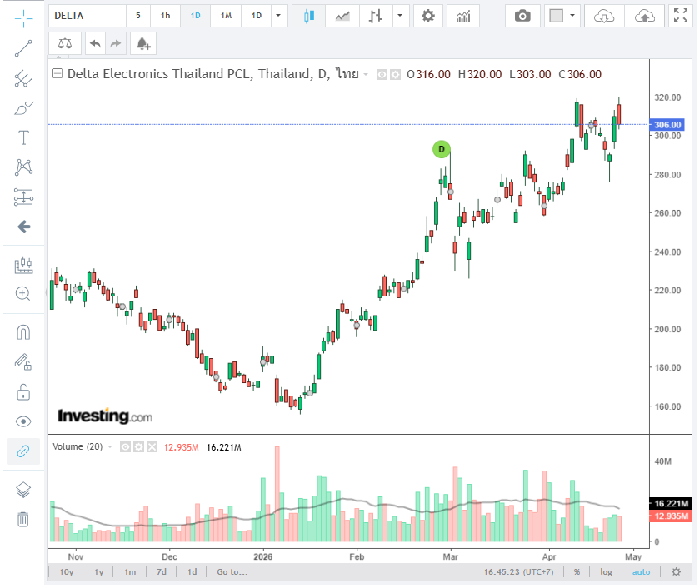Viewport: 700px width, 588px height.
Task: Open the Indicators panel icon
Action: tap(462, 15)
